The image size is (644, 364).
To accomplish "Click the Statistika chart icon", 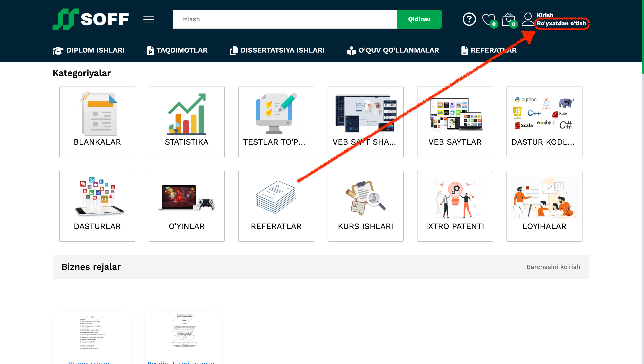I will pos(186,114).
